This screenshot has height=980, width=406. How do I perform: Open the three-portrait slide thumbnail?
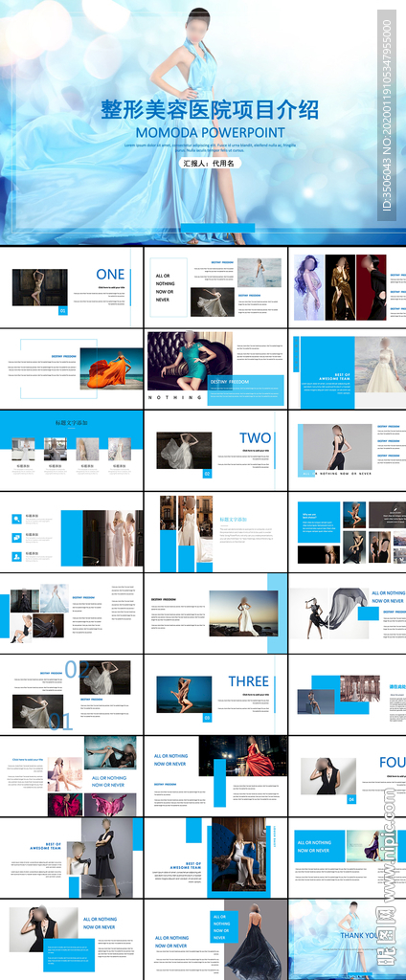click(348, 287)
